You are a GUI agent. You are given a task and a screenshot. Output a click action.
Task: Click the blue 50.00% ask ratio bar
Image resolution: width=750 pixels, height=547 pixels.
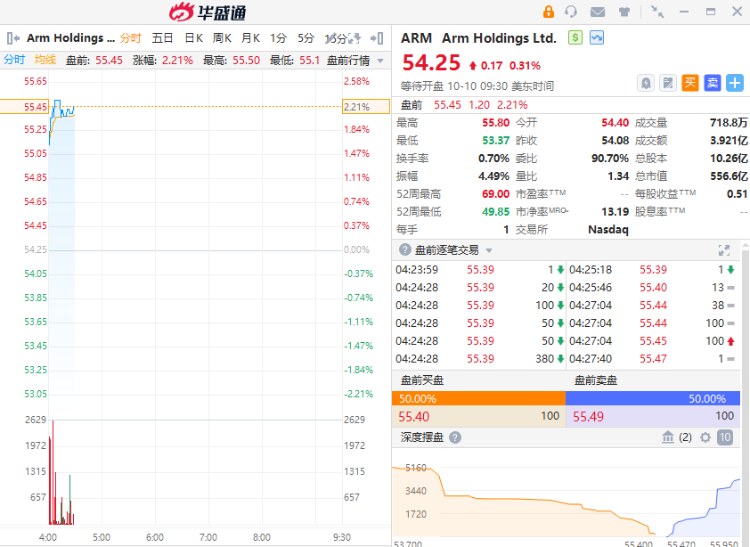[653, 398]
